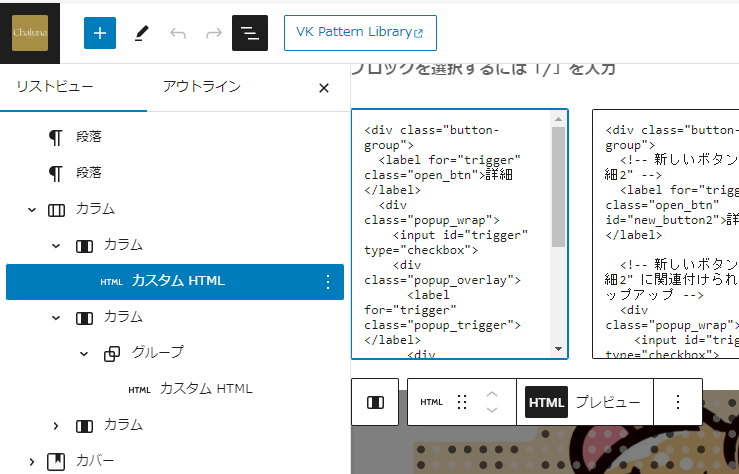Switch to the アウトライン tab

[202, 87]
